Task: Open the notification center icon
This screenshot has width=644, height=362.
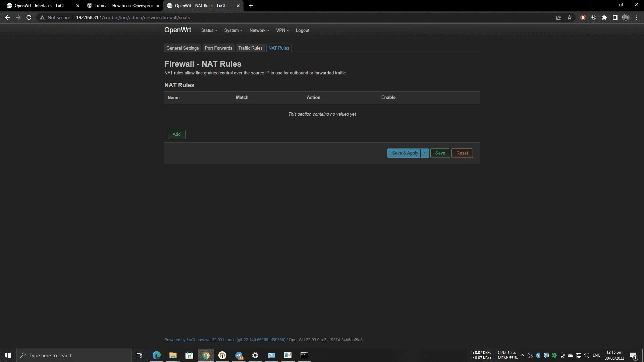Action: coord(634,355)
